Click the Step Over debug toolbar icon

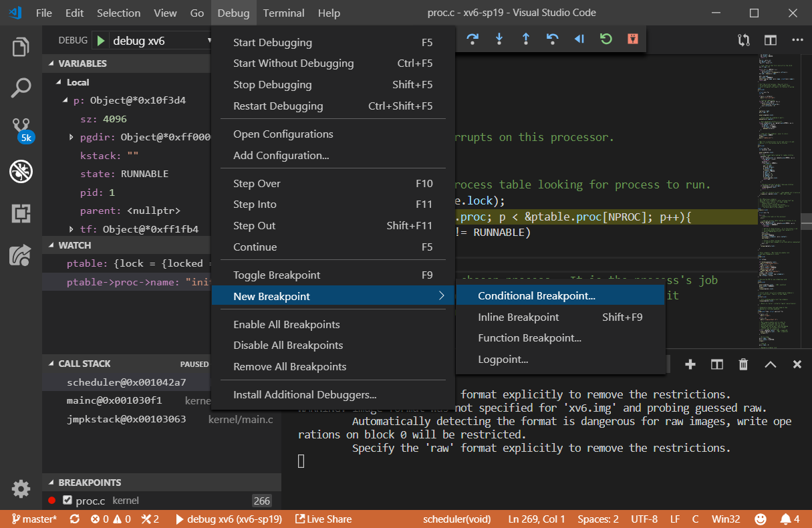click(472, 39)
